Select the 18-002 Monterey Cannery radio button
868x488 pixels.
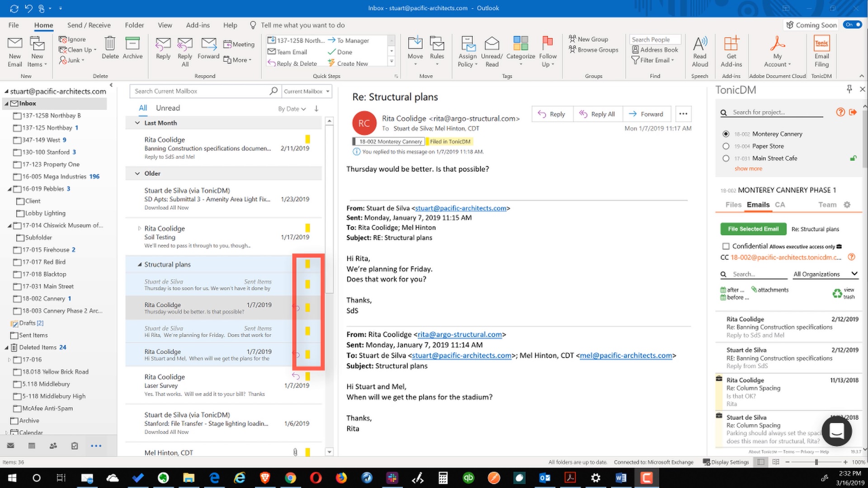[x=726, y=134]
